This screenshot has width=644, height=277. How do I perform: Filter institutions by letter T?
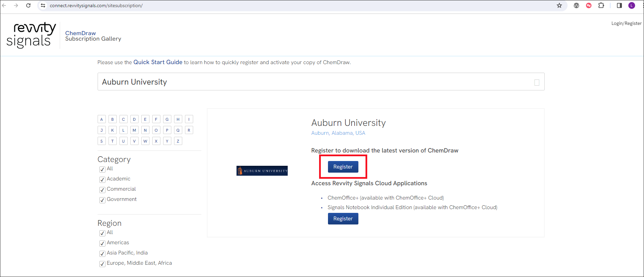pos(112,141)
